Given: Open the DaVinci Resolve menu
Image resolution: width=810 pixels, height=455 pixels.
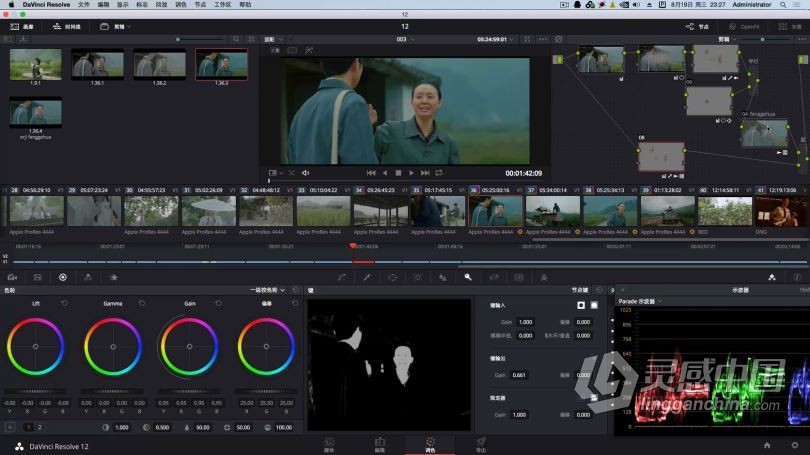Looking at the screenshot, I should click(x=46, y=5).
